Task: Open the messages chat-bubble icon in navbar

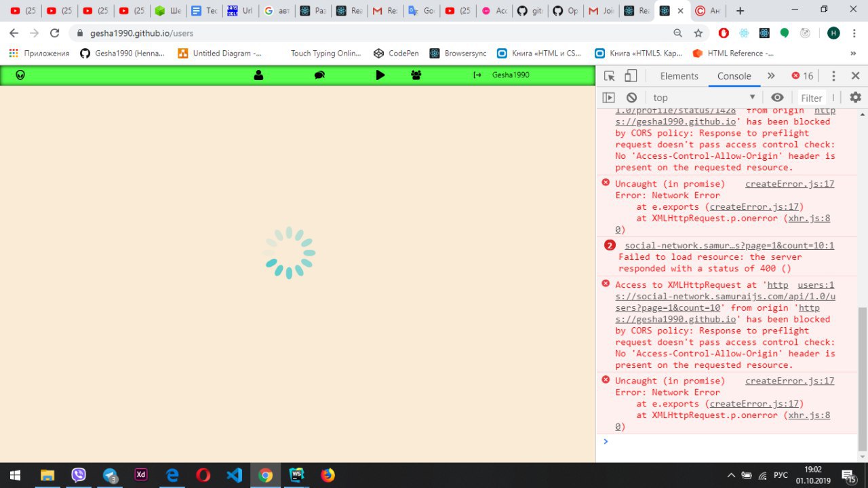Action: 319,75
